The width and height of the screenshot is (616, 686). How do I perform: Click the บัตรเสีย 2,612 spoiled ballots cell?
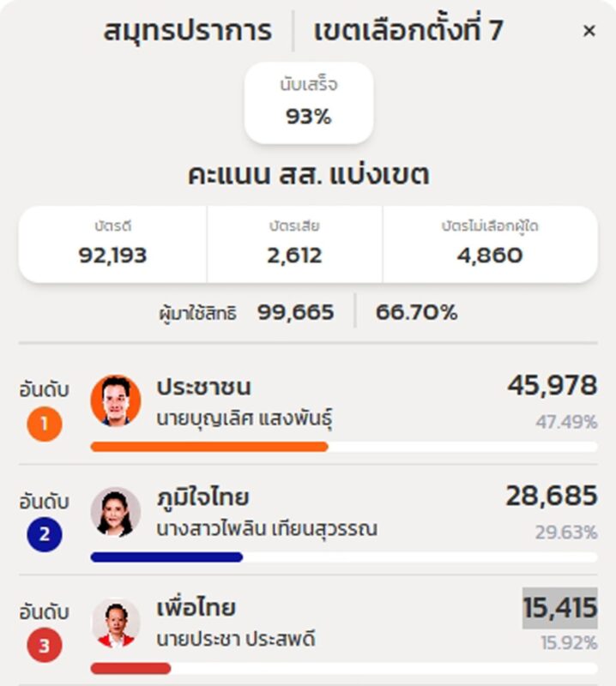click(x=294, y=244)
